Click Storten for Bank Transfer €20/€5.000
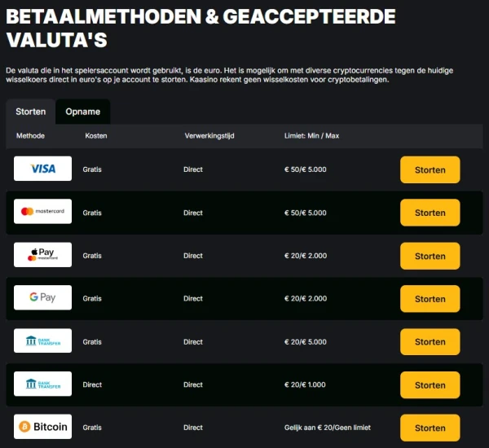 (430, 342)
